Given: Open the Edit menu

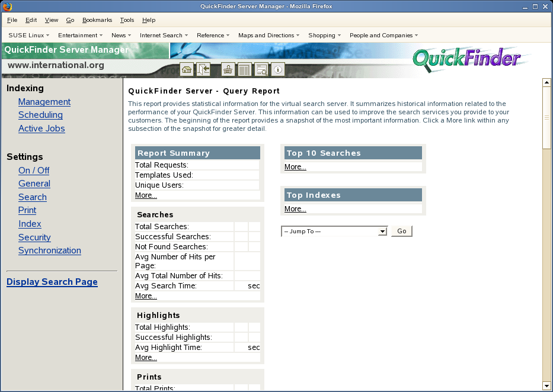Looking at the screenshot, I should [x=31, y=20].
